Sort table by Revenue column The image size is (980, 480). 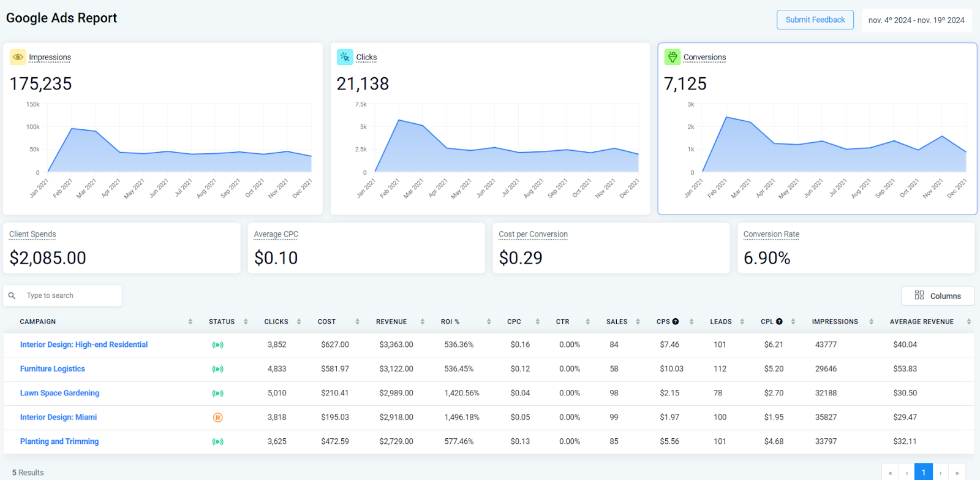[x=422, y=322]
